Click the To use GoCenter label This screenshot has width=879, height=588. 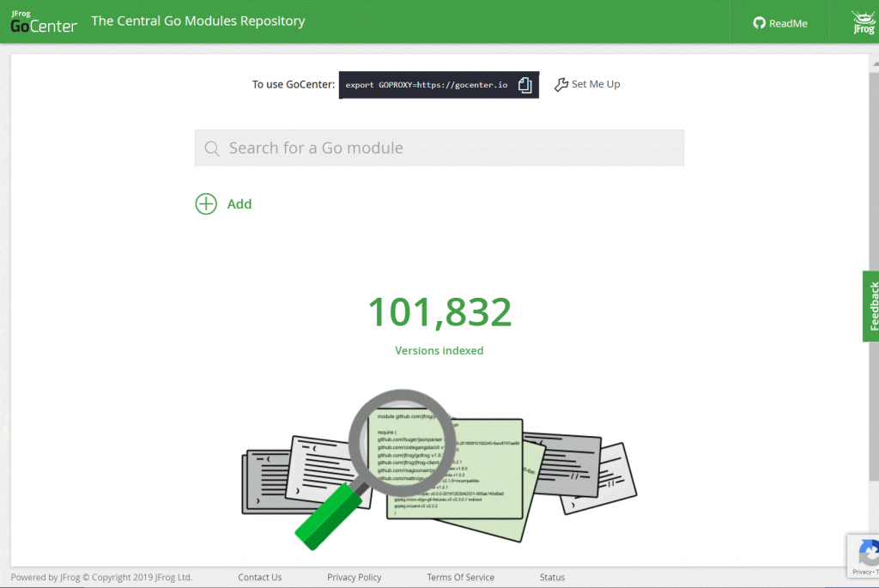pos(294,85)
